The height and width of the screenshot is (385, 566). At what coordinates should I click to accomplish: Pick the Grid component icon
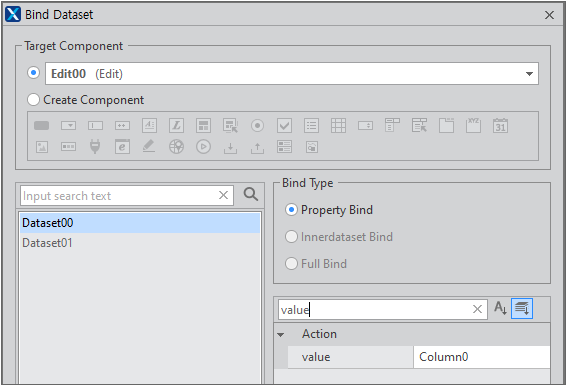click(x=338, y=126)
